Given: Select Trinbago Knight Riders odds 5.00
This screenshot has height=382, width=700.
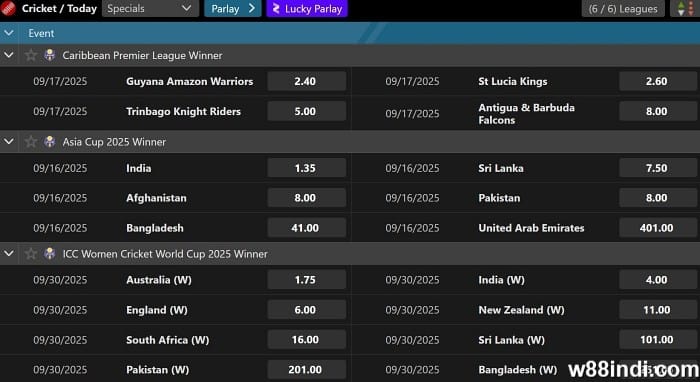Looking at the screenshot, I should point(307,111).
